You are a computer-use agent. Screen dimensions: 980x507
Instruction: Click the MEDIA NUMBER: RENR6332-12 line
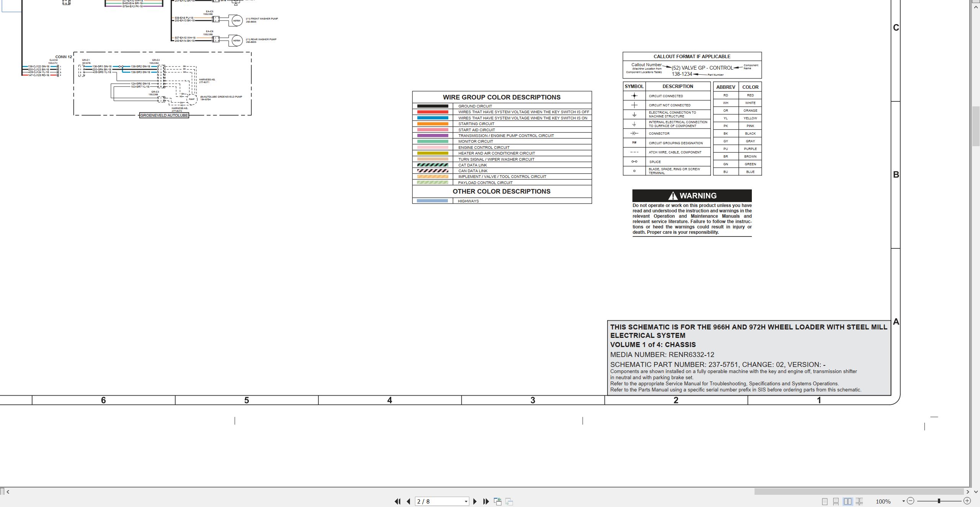coord(662,355)
